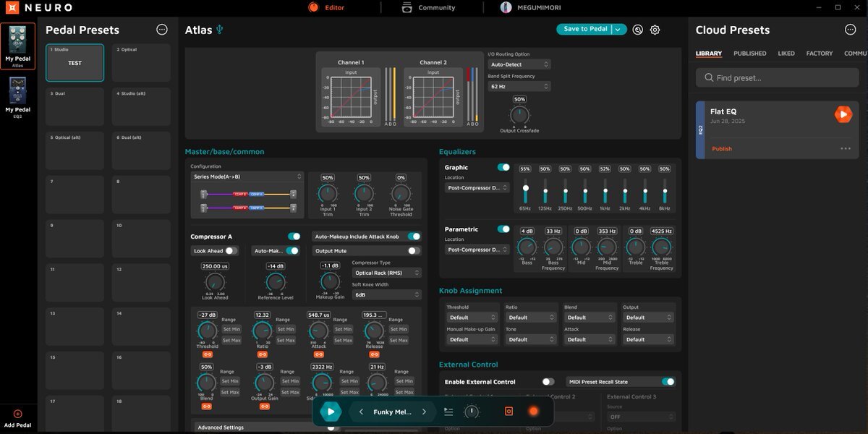Enable the Look Ahead switch

pos(231,251)
